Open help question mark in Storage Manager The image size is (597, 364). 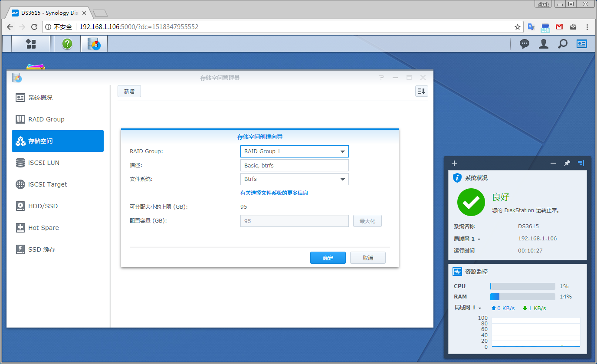[x=381, y=78]
